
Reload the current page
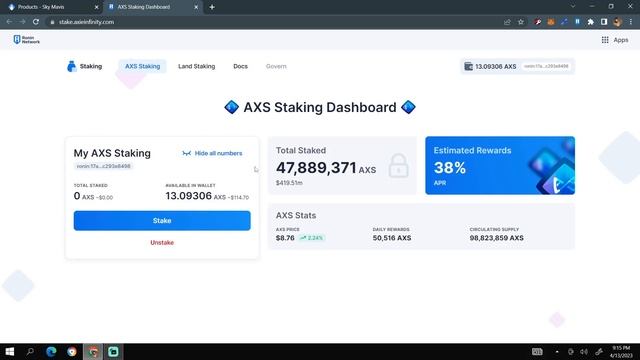[x=36, y=22]
